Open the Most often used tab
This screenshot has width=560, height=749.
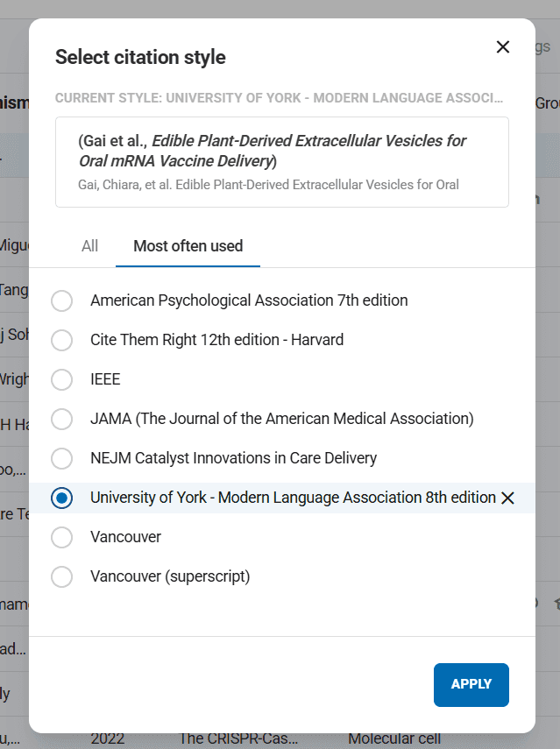(188, 246)
